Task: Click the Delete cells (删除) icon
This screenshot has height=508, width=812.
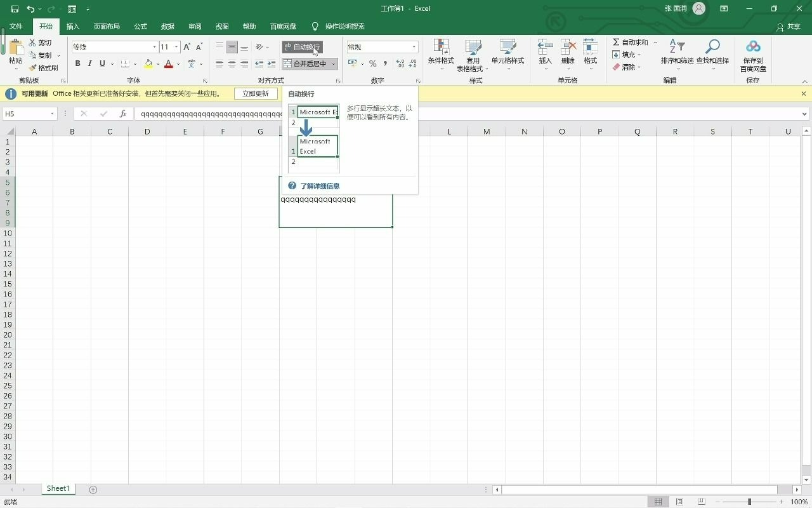Action: pos(568,47)
